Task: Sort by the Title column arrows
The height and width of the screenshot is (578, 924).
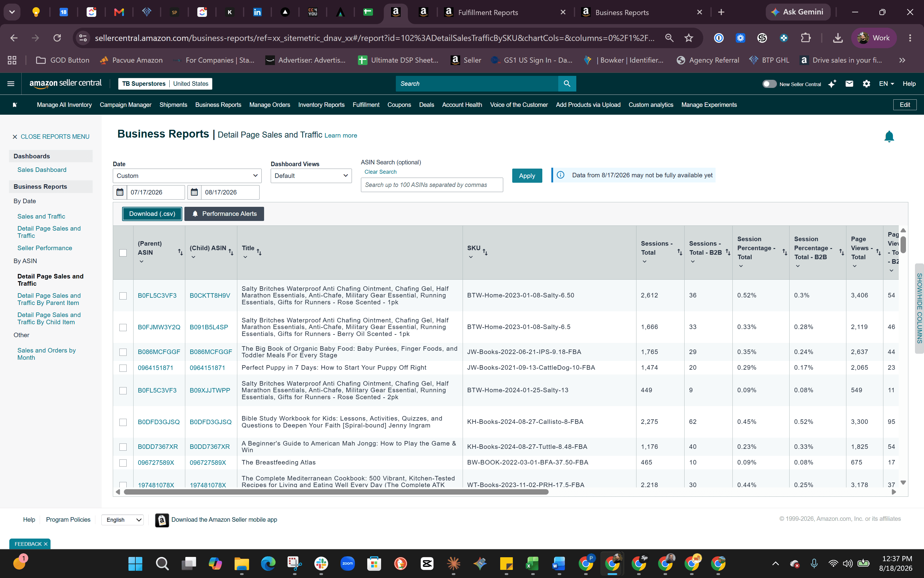Action: pos(259,252)
